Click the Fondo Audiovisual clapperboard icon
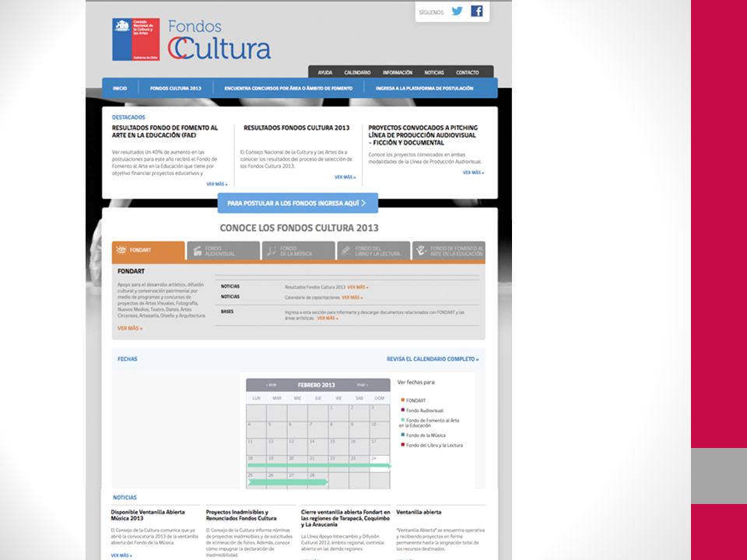 197,251
